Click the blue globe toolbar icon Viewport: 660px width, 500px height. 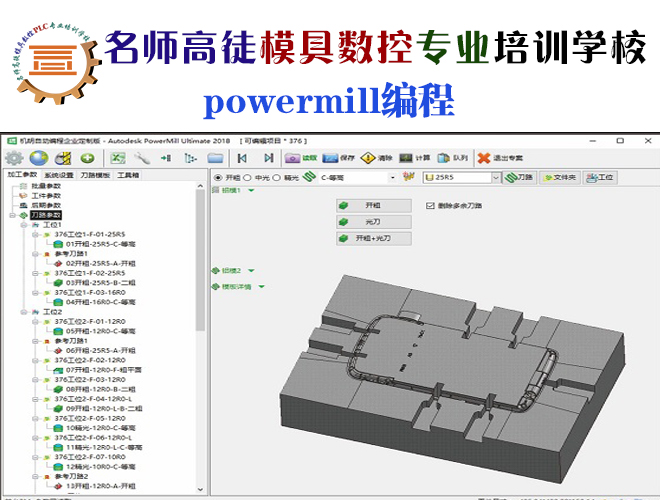pos(39,158)
